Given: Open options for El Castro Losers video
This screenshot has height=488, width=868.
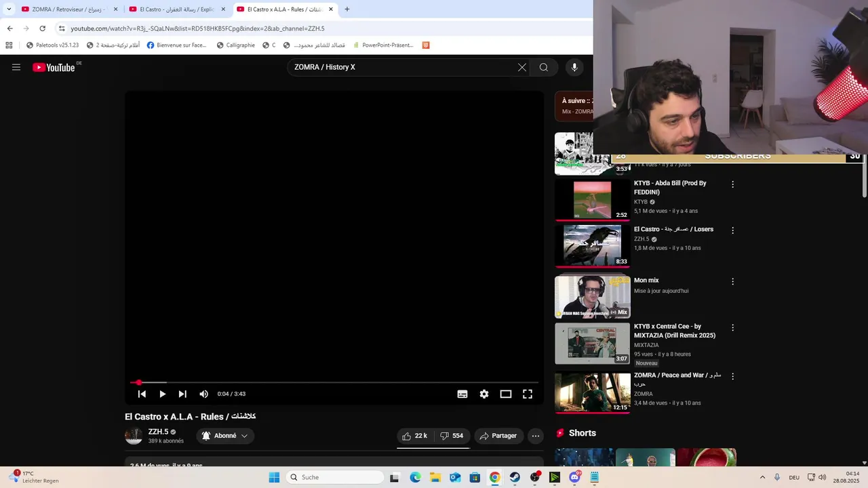Looking at the screenshot, I should click(x=732, y=230).
